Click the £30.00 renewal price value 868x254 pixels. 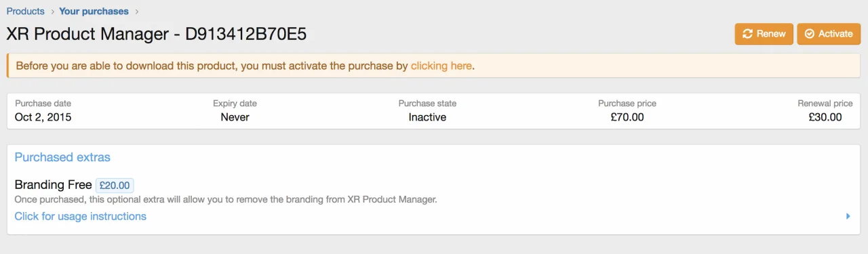click(x=825, y=117)
